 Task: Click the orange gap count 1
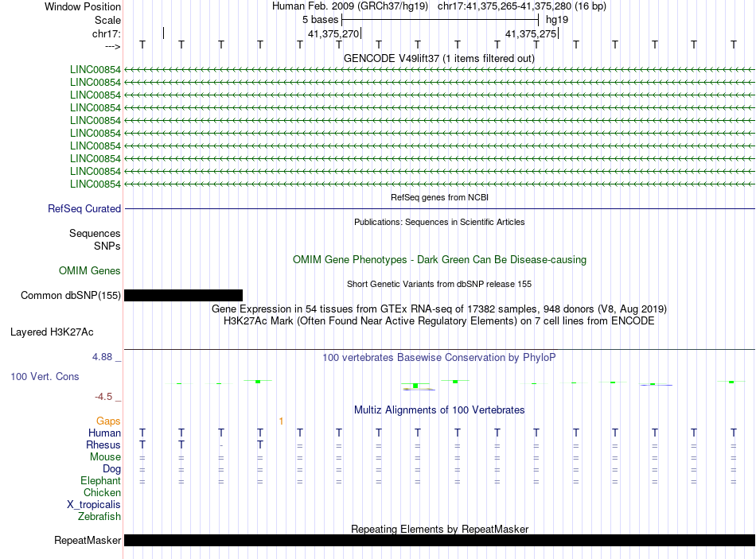click(281, 421)
